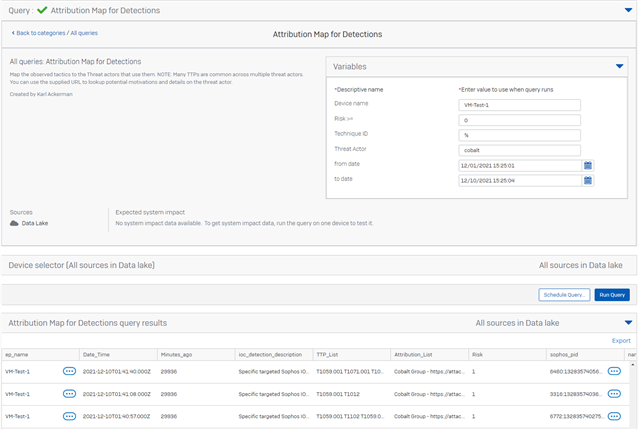This screenshot has height=430, width=640.
Task: Collapse the query results panel
Action: [x=627, y=323]
